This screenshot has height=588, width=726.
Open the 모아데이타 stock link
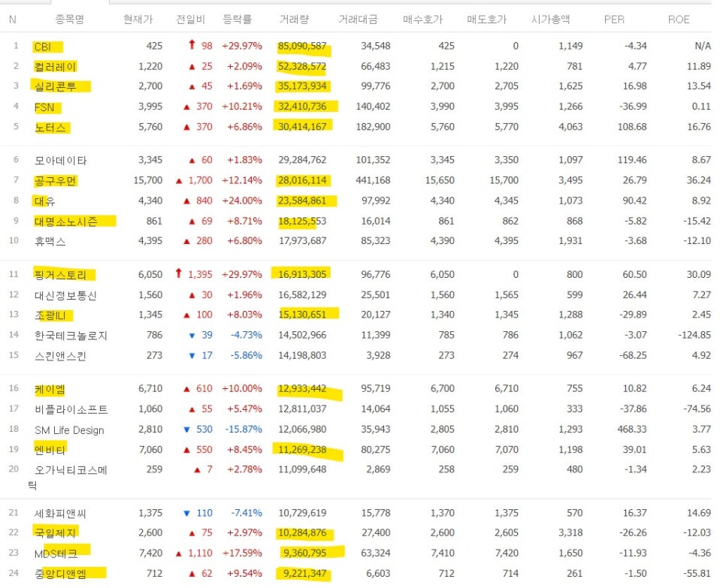coord(61,161)
